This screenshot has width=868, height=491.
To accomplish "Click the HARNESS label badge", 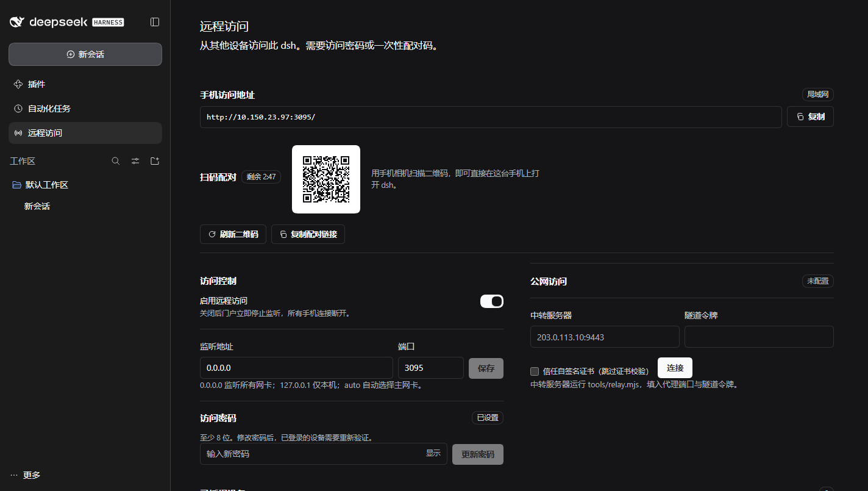I will click(x=108, y=23).
